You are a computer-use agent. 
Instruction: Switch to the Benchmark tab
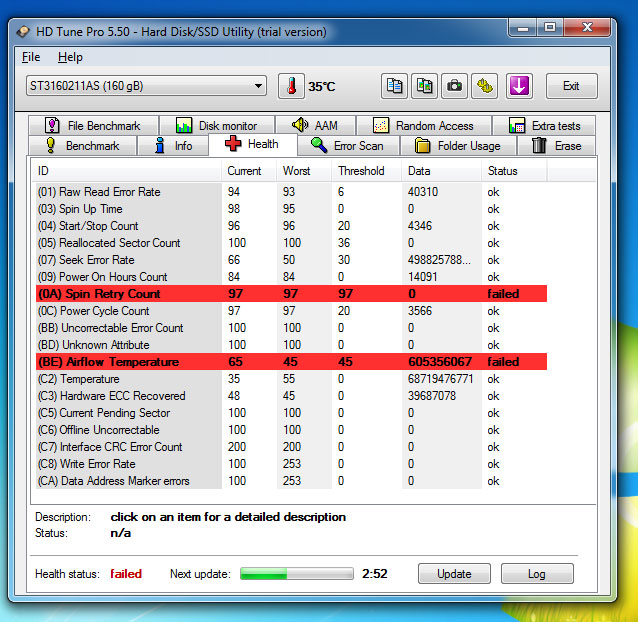click(83, 146)
